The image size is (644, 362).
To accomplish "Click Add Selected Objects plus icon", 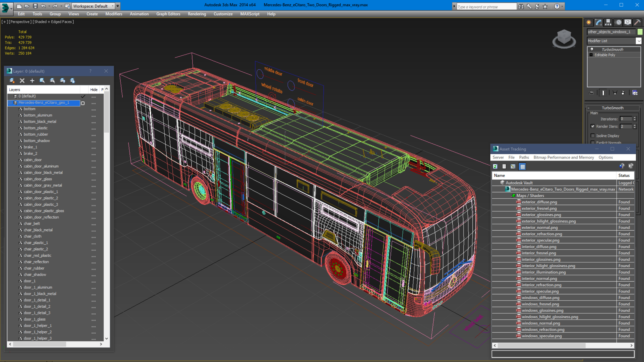I will point(32,80).
